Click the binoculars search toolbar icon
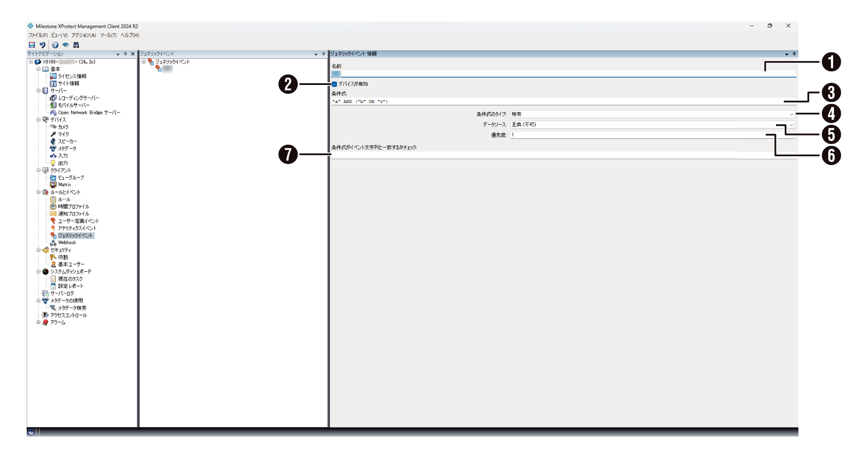Image resolution: width=868 pixels, height=458 pixels. (76, 45)
